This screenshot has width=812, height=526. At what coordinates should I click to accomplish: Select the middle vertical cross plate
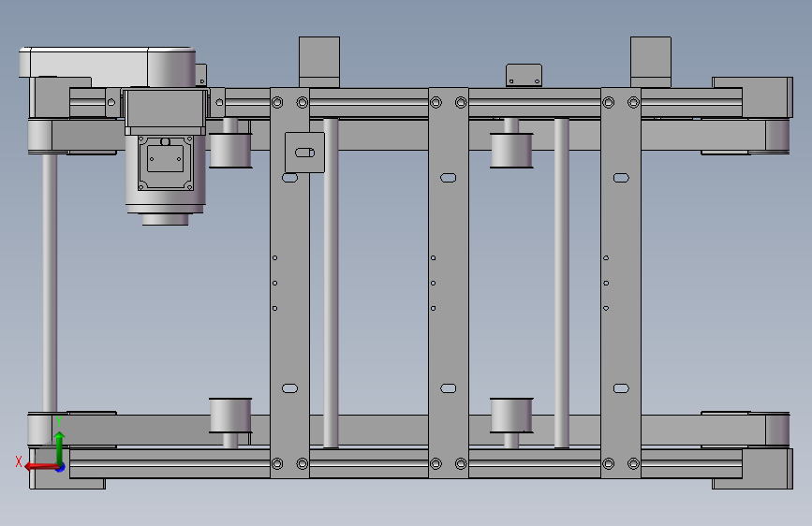pyautogui.click(x=449, y=283)
